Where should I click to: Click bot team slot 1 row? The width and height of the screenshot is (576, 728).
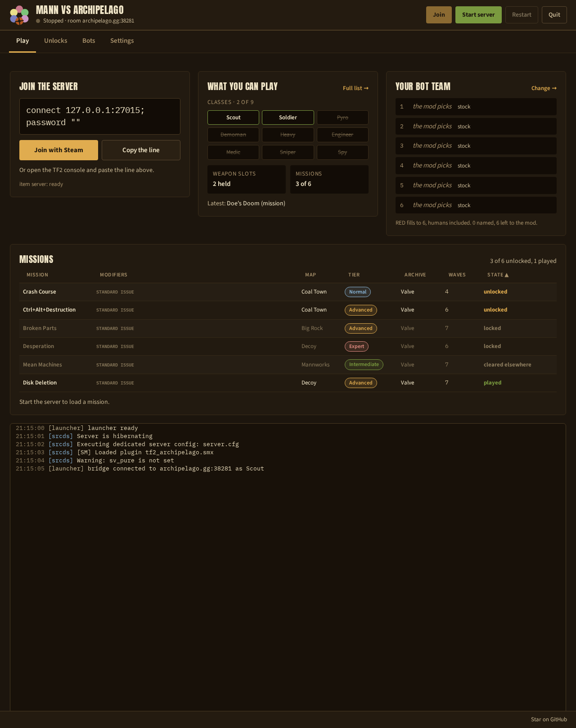(476, 107)
